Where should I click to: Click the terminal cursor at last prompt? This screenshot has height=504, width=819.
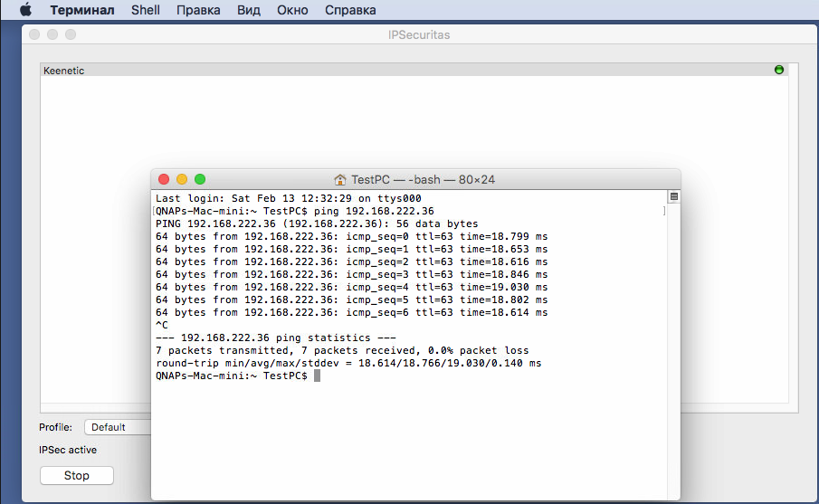[317, 376]
